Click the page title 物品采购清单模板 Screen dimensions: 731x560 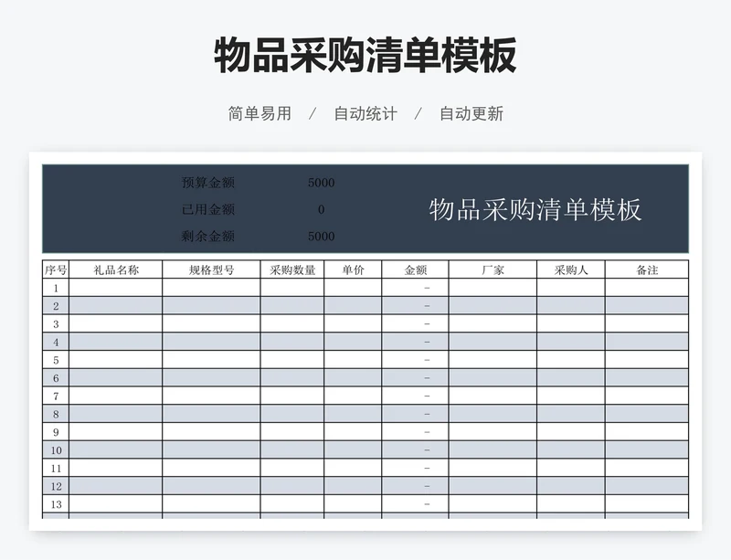pyautogui.click(x=365, y=56)
